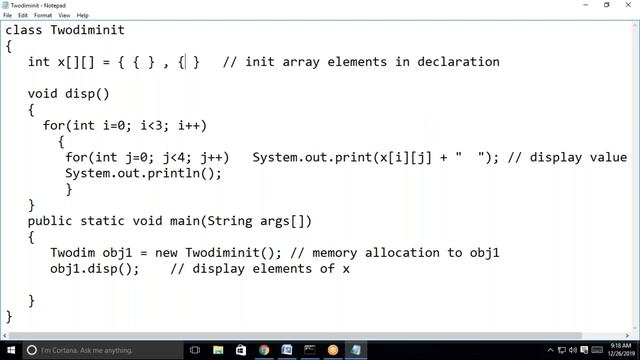Close the Notepad window

pos(628,5)
